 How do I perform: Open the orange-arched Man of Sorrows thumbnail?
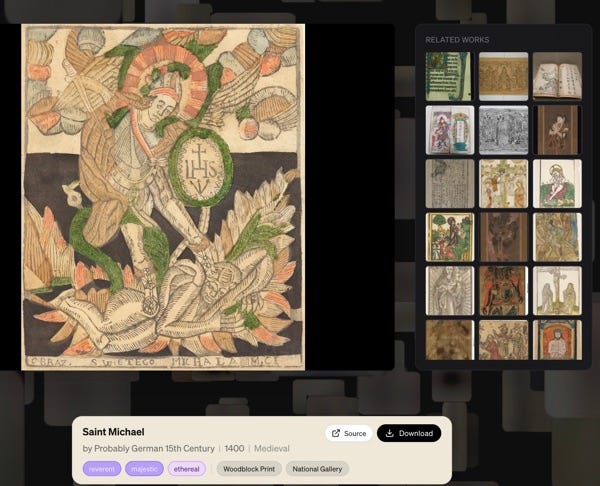pyautogui.click(x=557, y=340)
